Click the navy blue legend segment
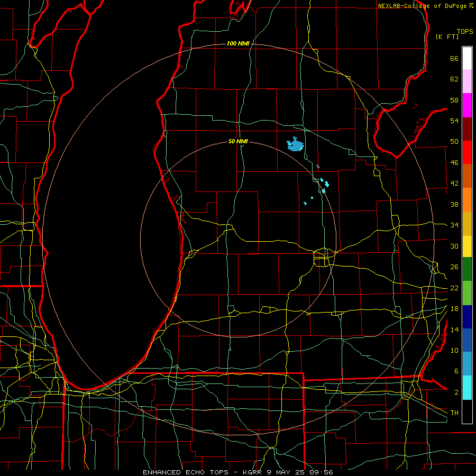 click(x=467, y=317)
